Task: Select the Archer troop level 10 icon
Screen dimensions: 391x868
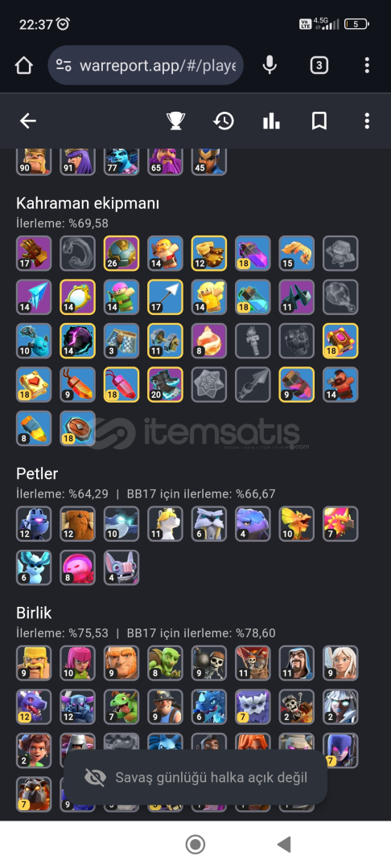Action: coord(77,662)
